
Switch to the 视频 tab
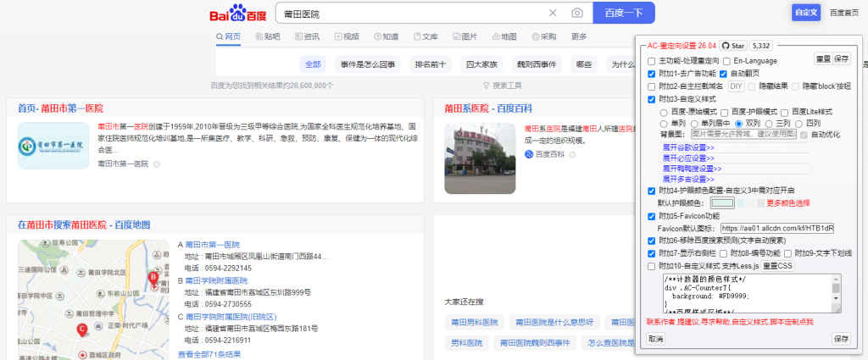[347, 36]
